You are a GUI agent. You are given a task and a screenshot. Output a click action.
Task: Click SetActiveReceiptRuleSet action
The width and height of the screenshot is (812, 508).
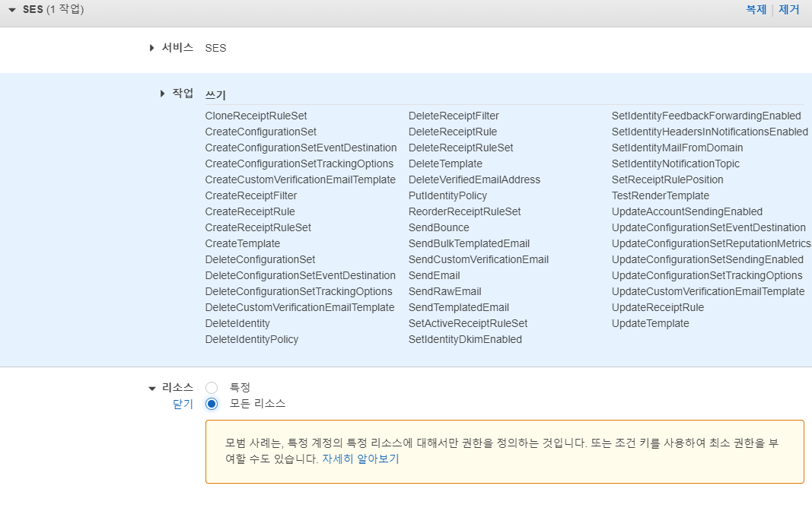468,325
